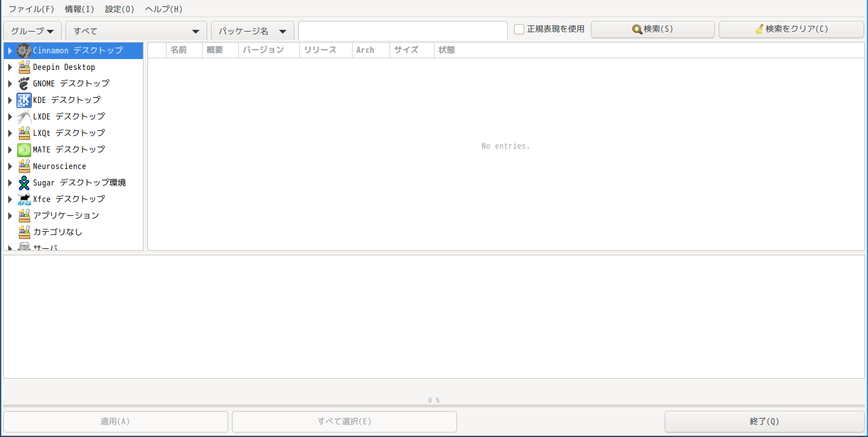Click the 検索(S) search button

[653, 29]
